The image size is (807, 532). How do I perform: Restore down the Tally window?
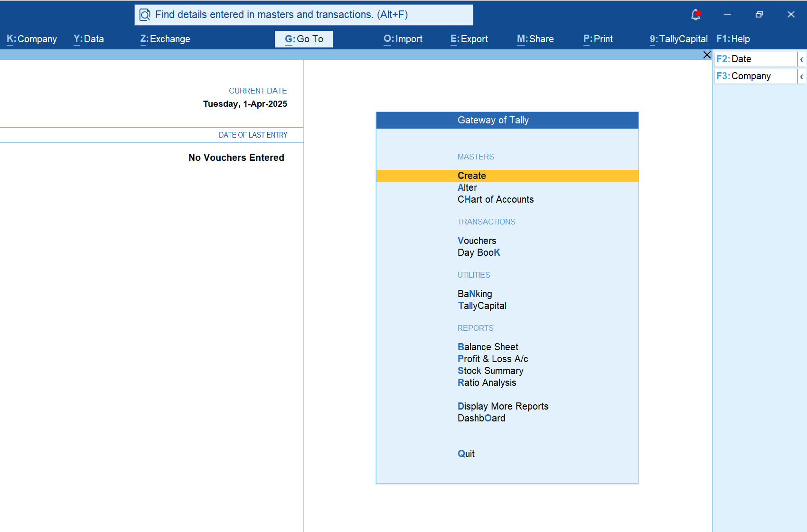point(759,15)
